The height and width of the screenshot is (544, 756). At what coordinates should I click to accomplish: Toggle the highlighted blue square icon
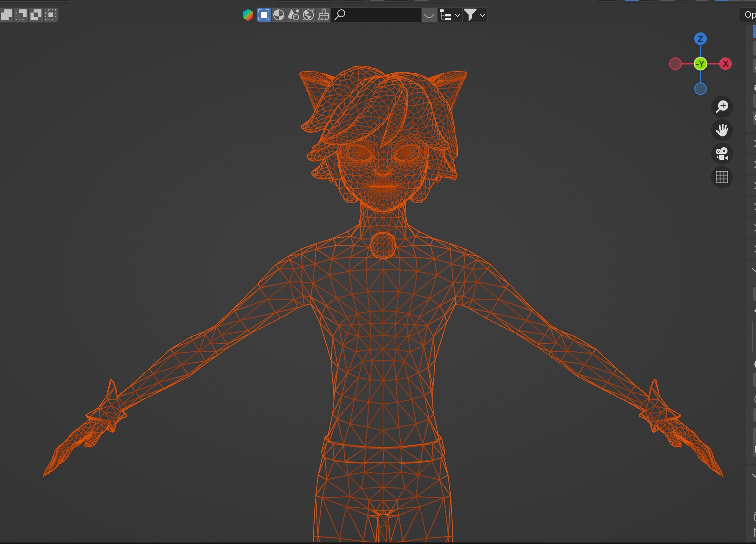pyautogui.click(x=264, y=15)
